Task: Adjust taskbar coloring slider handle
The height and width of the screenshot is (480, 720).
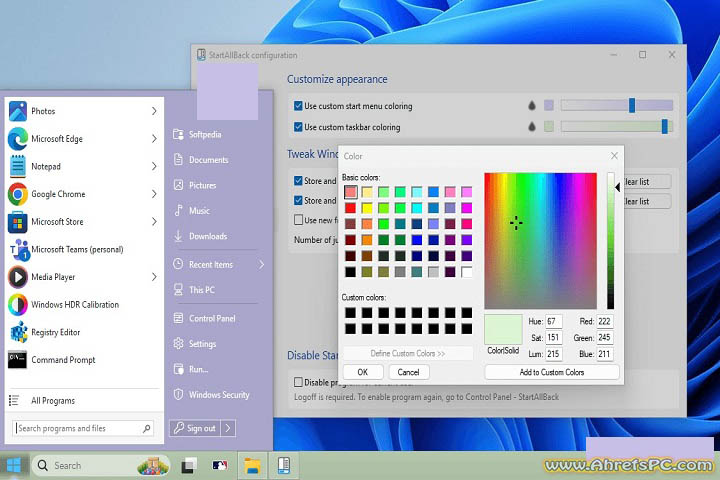Action: click(x=664, y=126)
